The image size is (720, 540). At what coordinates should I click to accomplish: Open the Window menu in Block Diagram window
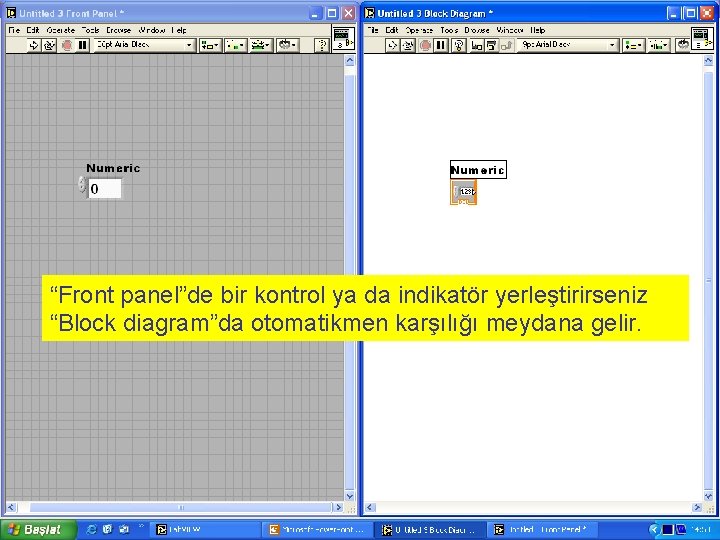click(x=510, y=30)
